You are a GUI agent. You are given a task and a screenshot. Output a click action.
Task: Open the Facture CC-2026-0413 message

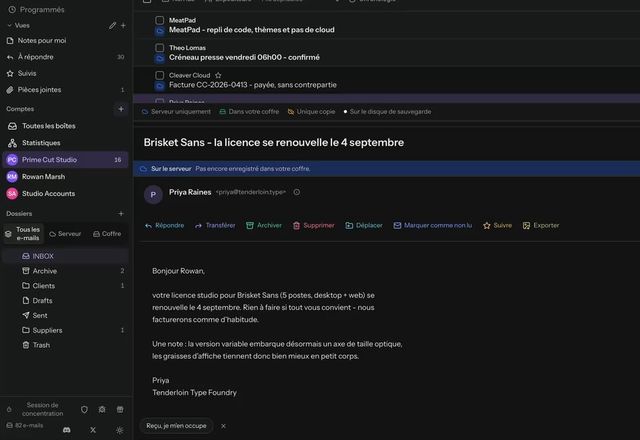[x=387, y=80]
